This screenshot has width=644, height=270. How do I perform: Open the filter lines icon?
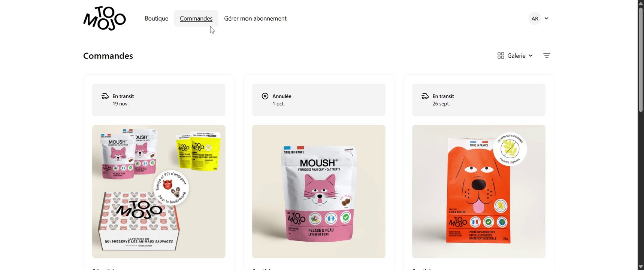coord(547,55)
